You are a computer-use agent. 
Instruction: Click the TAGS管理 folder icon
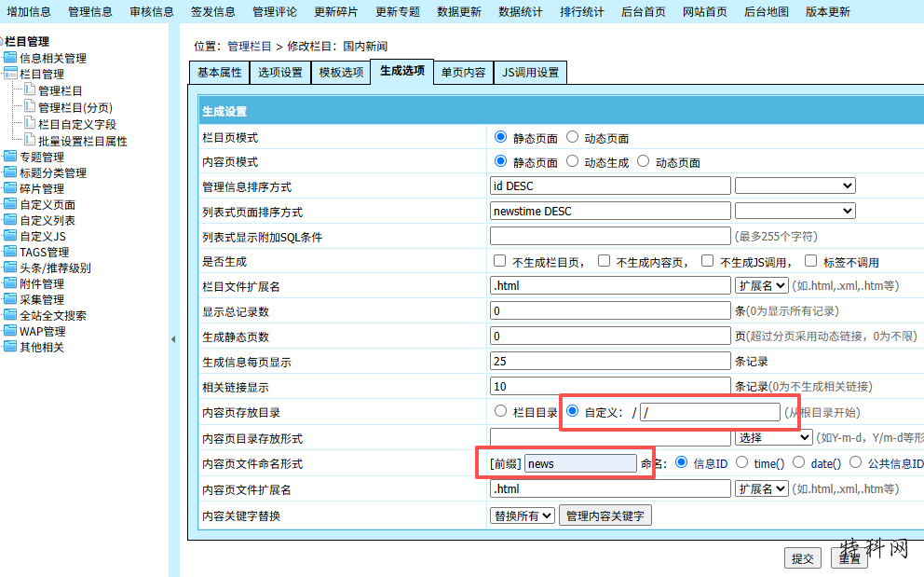[10, 252]
